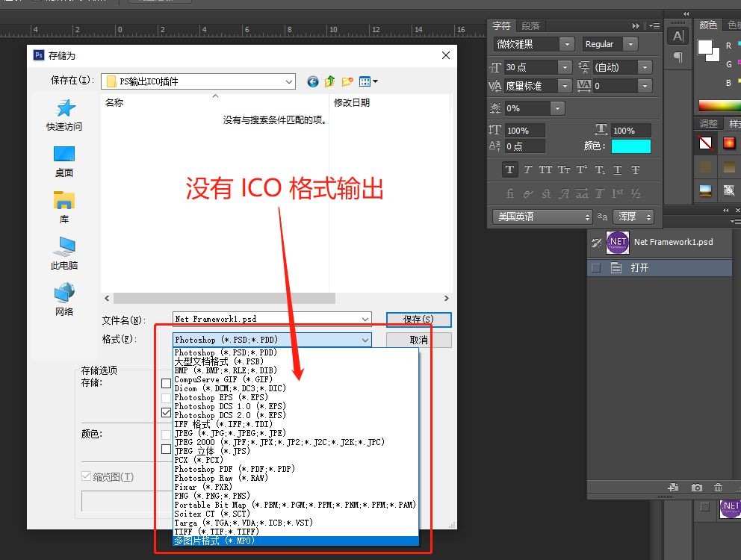
Task: Open Character panel flyout menu
Action: click(x=654, y=25)
